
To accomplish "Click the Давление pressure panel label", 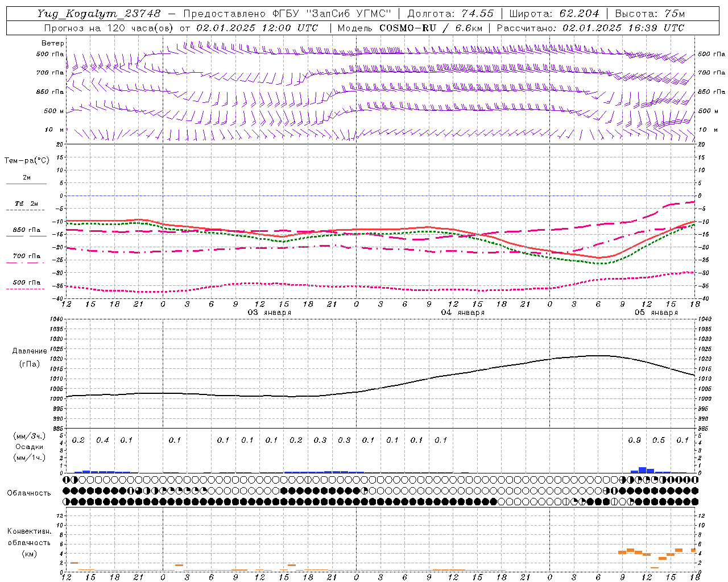I will (x=30, y=351).
